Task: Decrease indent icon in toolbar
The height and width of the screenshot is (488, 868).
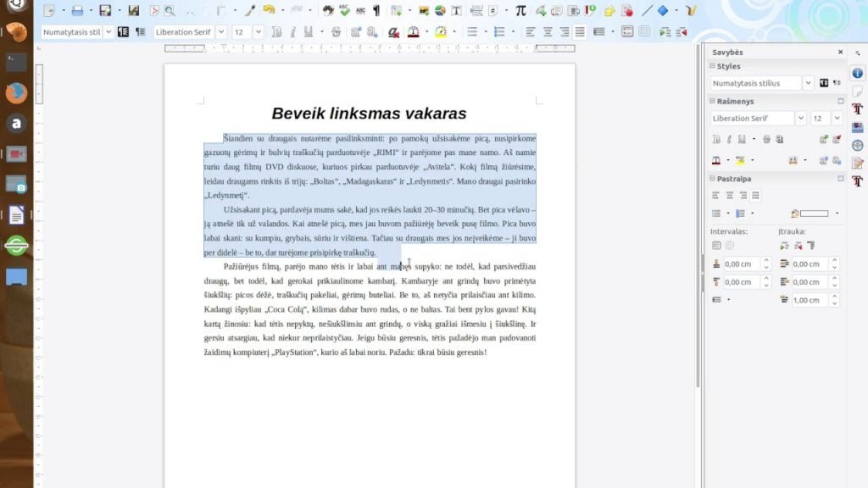Action: [682, 32]
